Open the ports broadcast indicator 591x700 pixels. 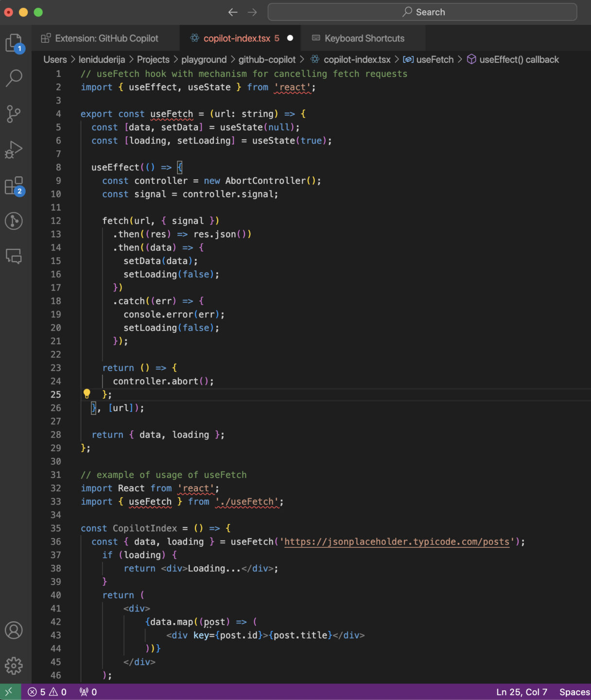pyautogui.click(x=87, y=691)
